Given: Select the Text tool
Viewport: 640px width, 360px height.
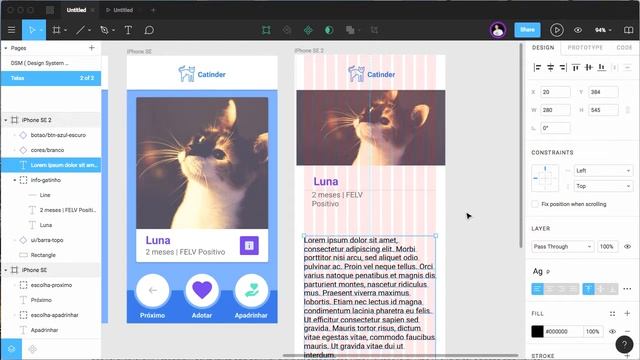Looking at the screenshot, I should click(x=128, y=30).
